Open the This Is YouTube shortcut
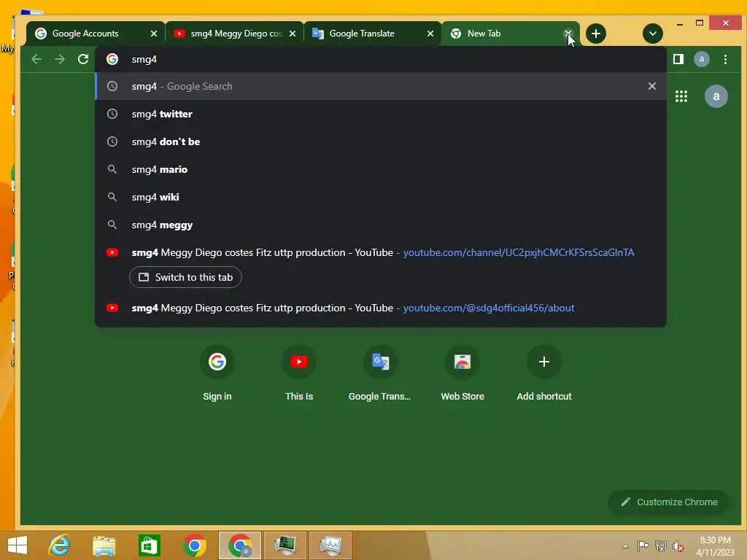 click(298, 374)
